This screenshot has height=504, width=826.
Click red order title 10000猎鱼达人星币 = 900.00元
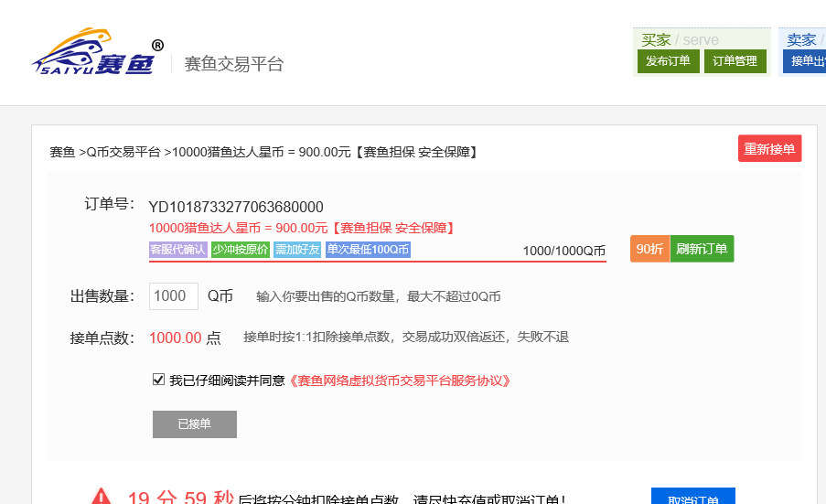click(x=238, y=228)
